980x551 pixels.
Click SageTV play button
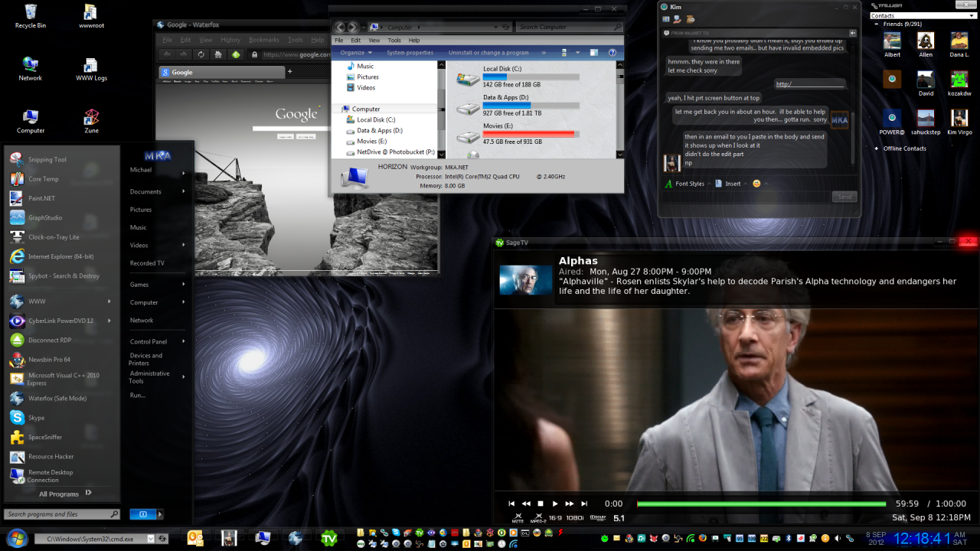click(x=555, y=504)
